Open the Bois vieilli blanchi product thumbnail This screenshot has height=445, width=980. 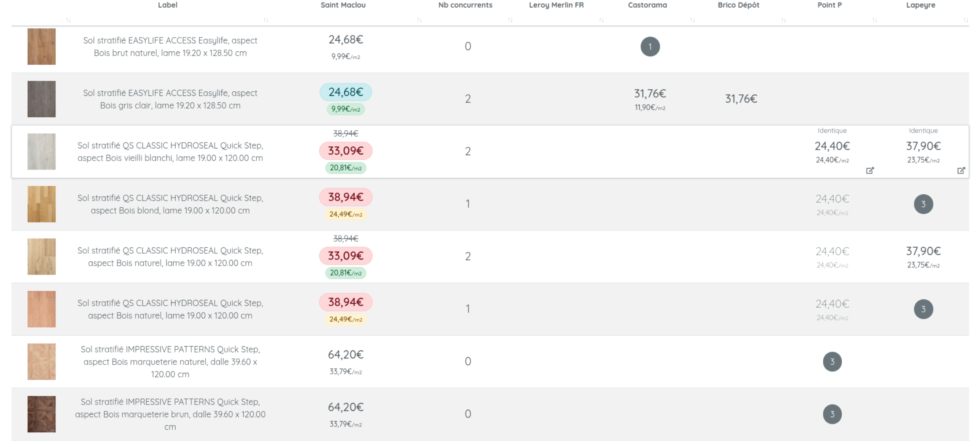click(x=42, y=151)
